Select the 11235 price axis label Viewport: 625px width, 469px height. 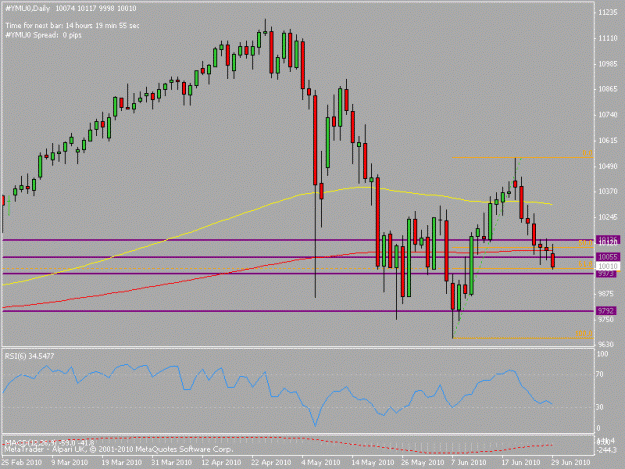(x=607, y=13)
